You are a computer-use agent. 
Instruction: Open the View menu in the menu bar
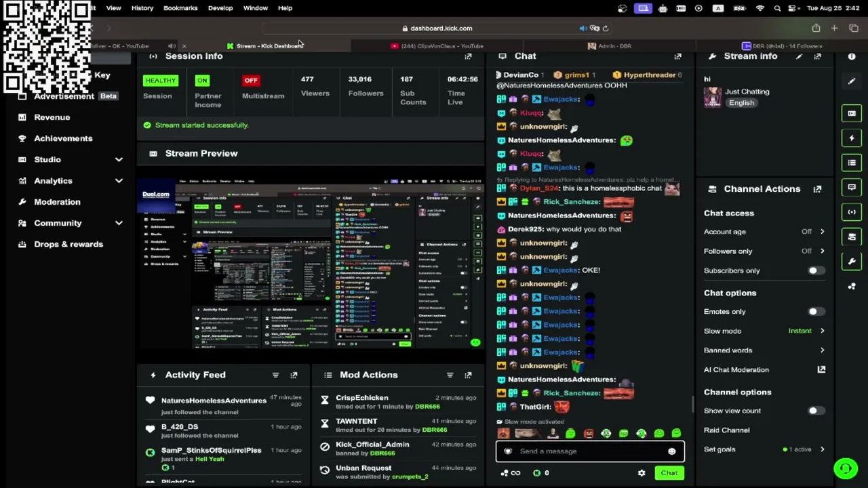(x=113, y=8)
